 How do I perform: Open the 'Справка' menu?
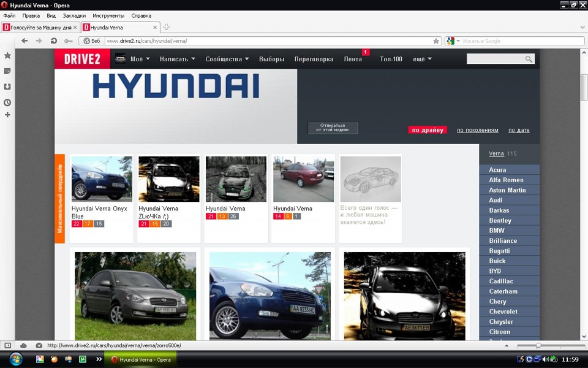(141, 16)
